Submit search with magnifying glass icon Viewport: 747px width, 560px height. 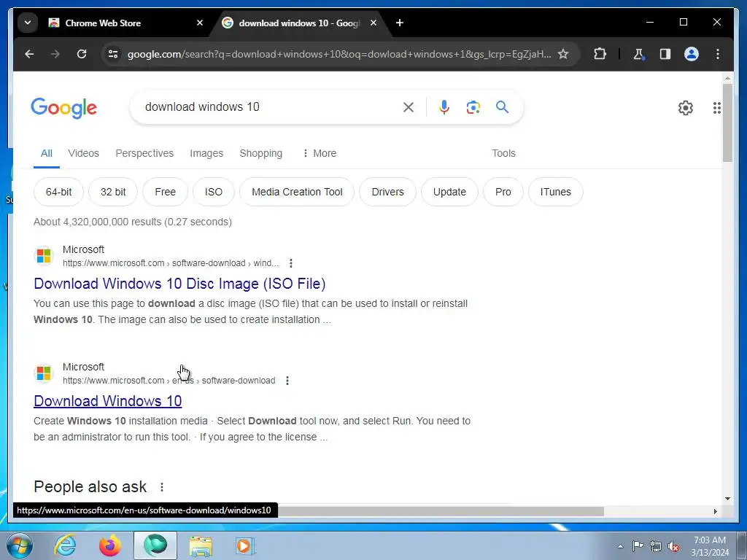(x=502, y=107)
